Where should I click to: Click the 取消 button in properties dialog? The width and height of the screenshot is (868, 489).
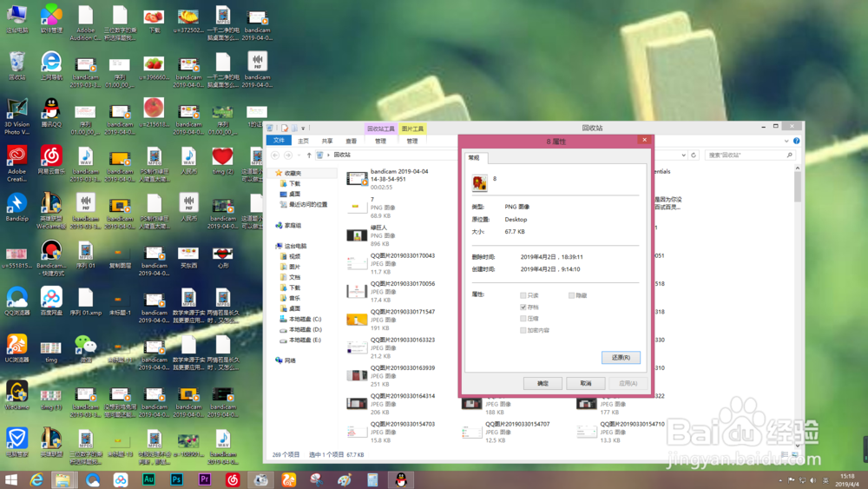(x=586, y=383)
